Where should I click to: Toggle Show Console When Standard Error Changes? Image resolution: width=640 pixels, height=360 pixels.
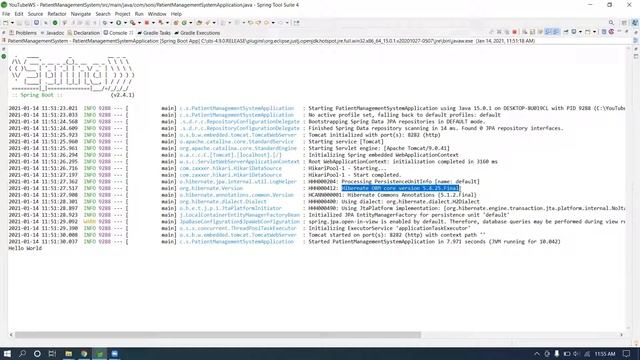click(556, 32)
